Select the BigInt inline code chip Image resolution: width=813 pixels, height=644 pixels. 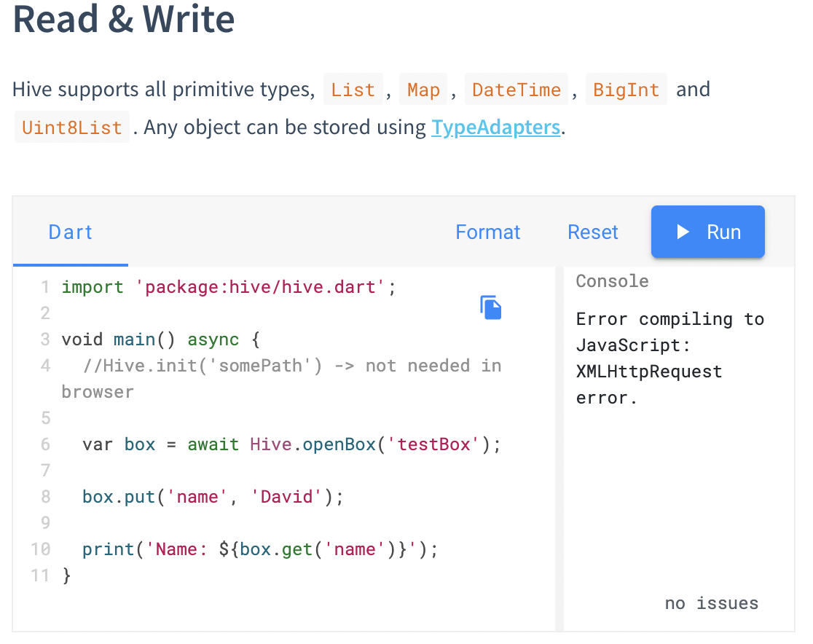(x=627, y=89)
